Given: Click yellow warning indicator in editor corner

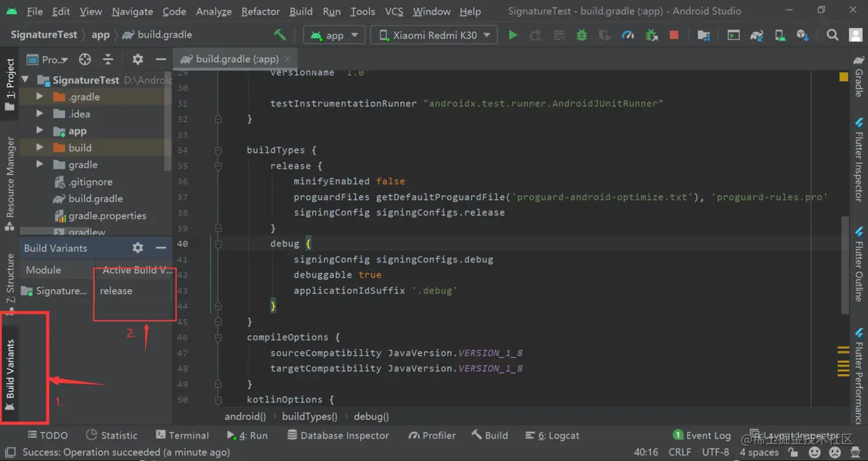Looking at the screenshot, I should pyautogui.click(x=843, y=77).
